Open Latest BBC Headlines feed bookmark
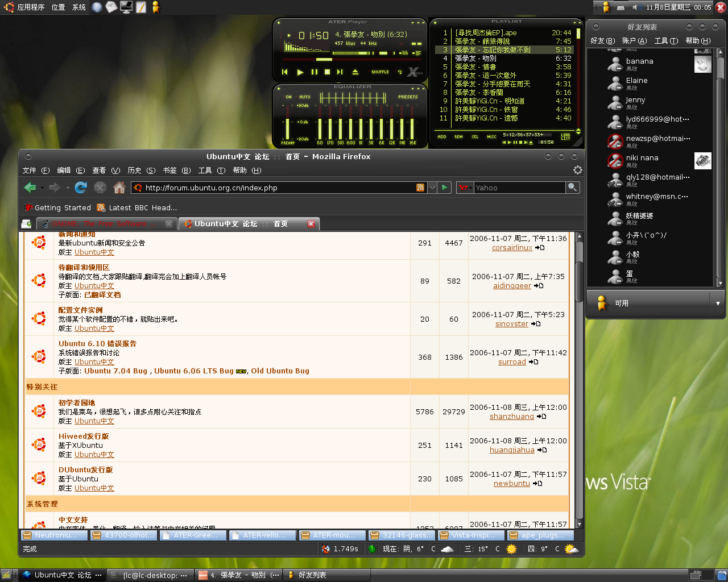This screenshot has height=582, width=728. pyautogui.click(x=136, y=207)
